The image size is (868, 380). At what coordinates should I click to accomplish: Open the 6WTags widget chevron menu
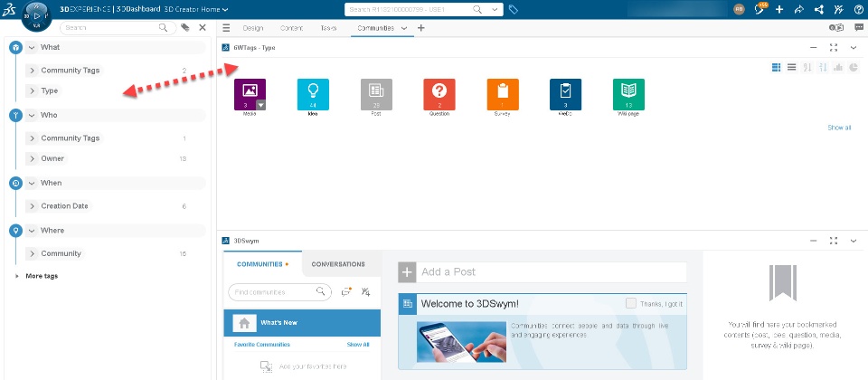853,48
